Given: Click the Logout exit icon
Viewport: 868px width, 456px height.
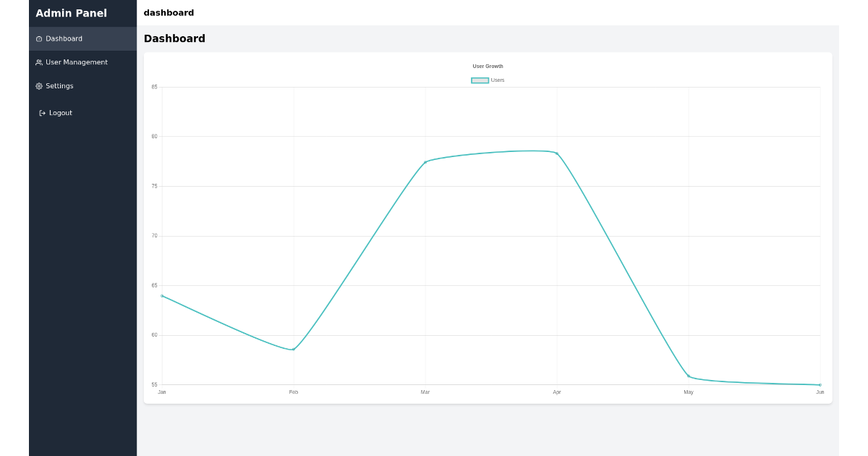Looking at the screenshot, I should (x=41, y=112).
